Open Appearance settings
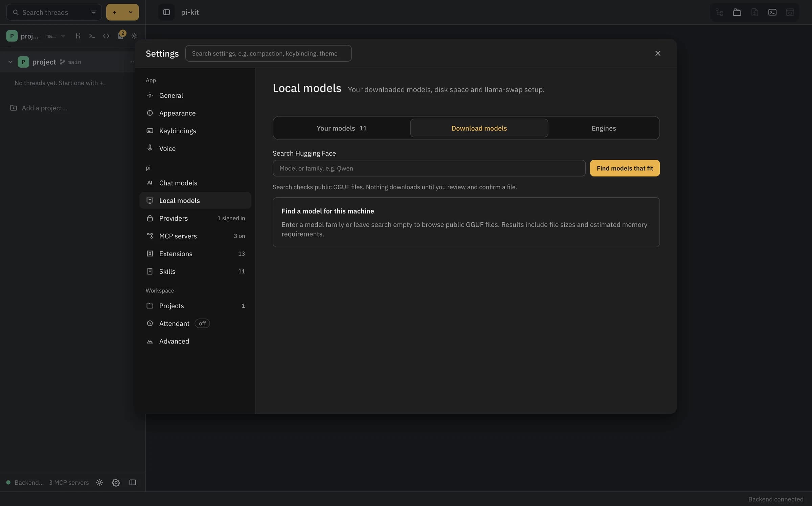812x506 pixels. (195, 113)
